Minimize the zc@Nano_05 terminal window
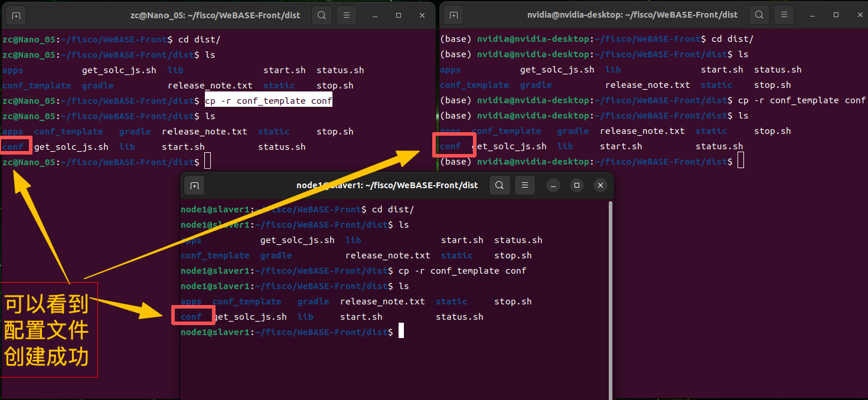 point(375,15)
